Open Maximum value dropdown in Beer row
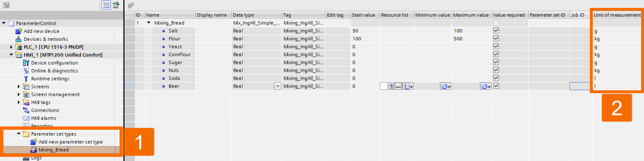The image size is (644, 161). click(486, 86)
